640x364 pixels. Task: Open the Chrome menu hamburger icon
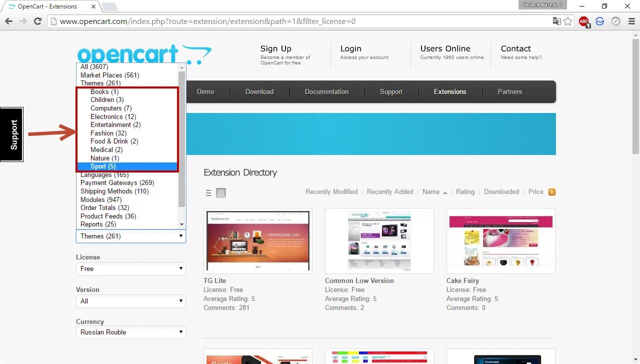630,21
